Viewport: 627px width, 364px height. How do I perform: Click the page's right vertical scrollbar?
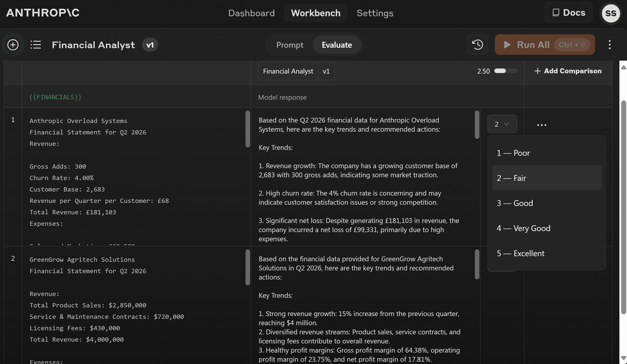tap(623, 207)
